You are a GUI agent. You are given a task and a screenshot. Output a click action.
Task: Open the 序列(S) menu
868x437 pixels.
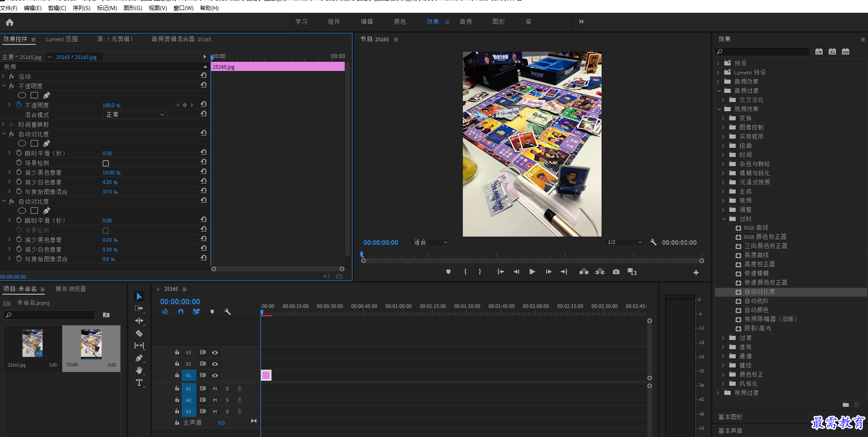click(81, 8)
